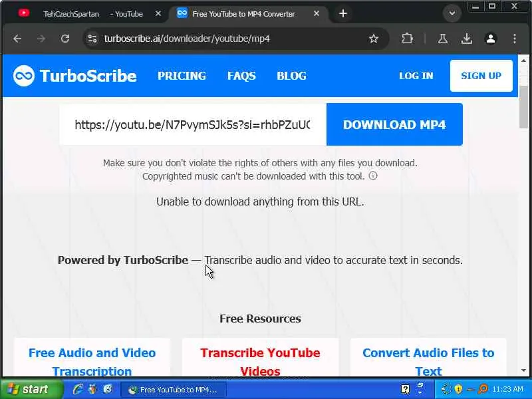
Task: Click the SIGN UP button
Action: [x=481, y=76]
